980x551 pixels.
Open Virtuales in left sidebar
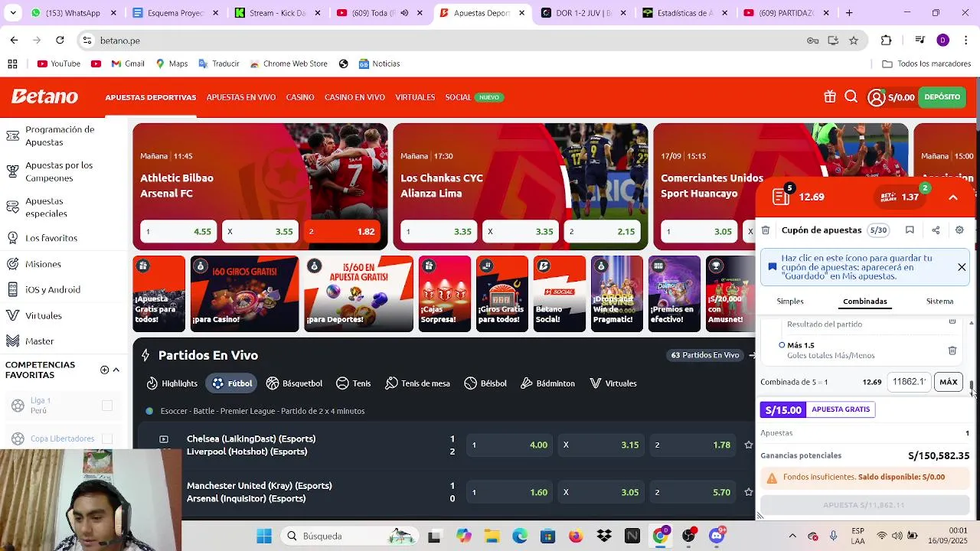pyautogui.click(x=44, y=315)
